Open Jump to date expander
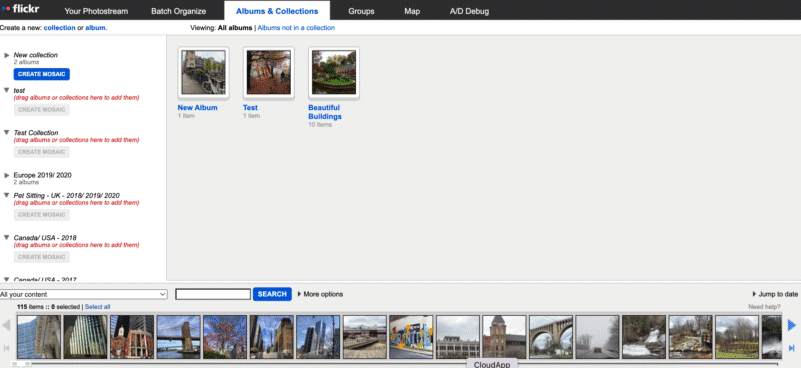Screen dimensions: 801x368 click(x=775, y=294)
